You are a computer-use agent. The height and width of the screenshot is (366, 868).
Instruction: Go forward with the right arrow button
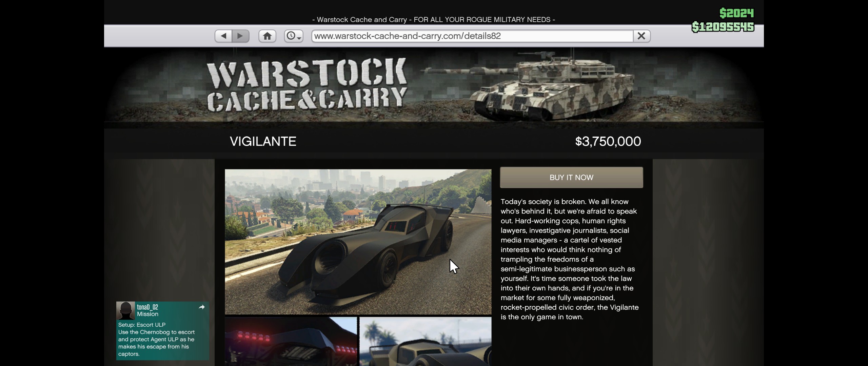tap(240, 36)
